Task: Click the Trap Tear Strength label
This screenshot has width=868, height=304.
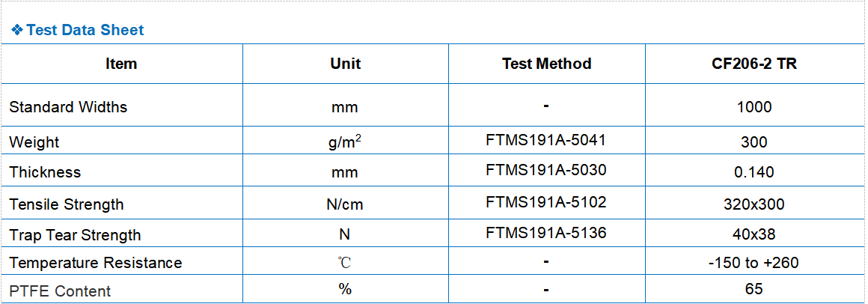Action: tap(75, 235)
